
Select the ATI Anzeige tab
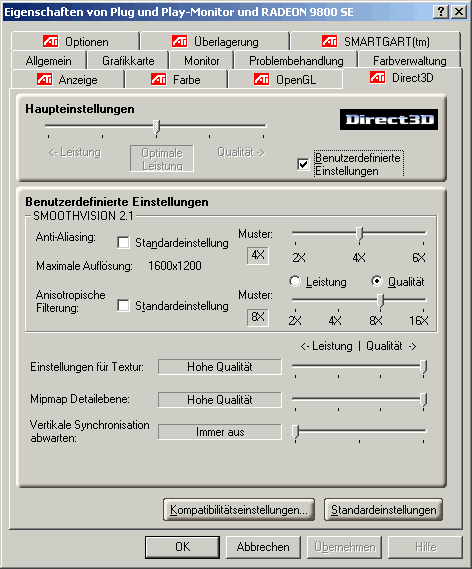point(67,79)
